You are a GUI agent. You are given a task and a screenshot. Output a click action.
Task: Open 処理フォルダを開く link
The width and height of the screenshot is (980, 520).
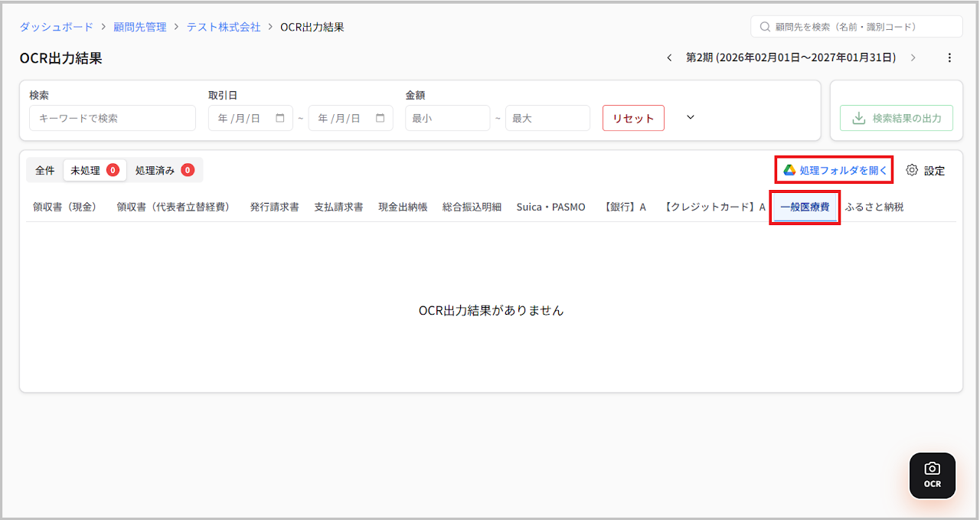835,170
